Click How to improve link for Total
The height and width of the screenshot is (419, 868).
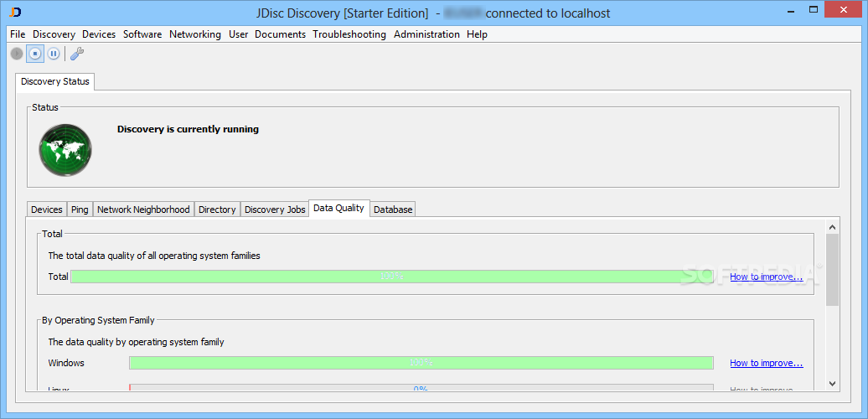click(x=766, y=277)
